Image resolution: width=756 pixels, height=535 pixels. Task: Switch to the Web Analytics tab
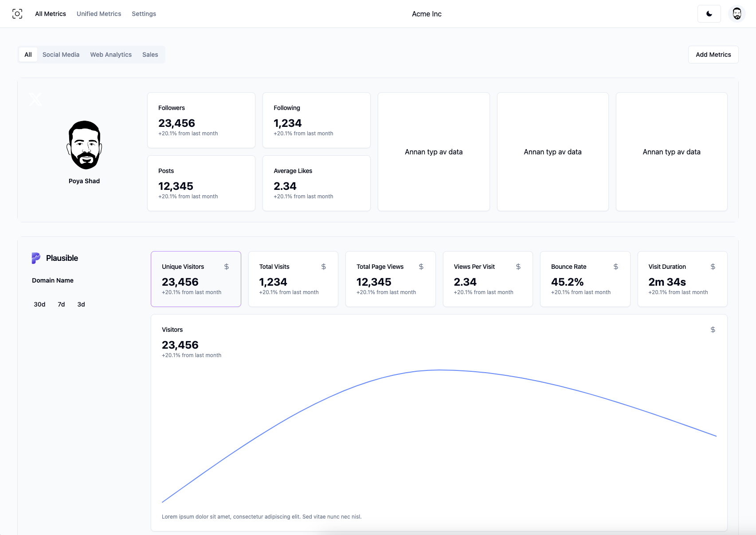110,54
